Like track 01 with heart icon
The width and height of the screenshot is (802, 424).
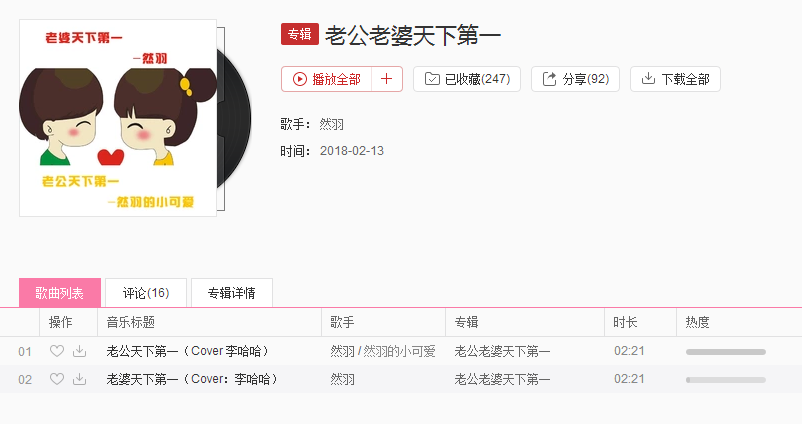click(x=57, y=351)
